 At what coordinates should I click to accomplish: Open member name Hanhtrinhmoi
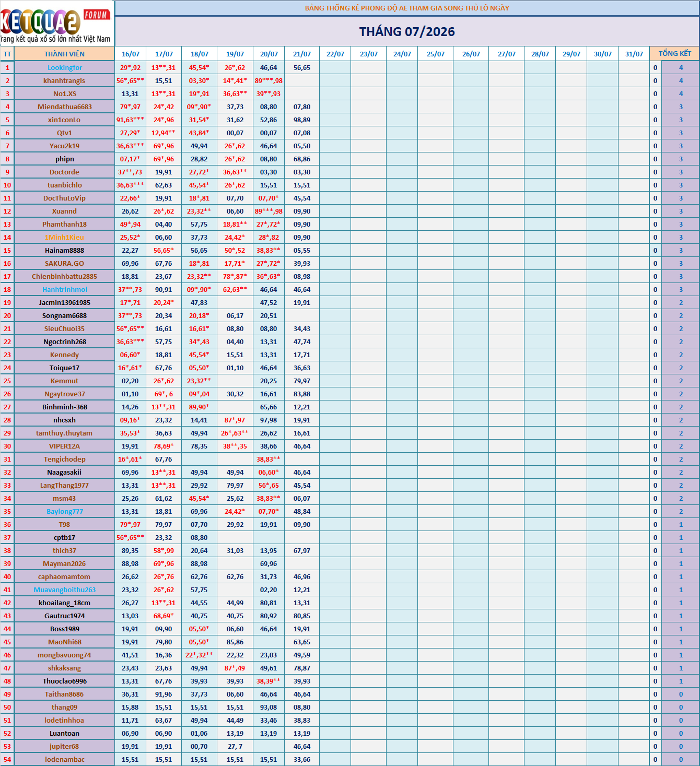[65, 289]
